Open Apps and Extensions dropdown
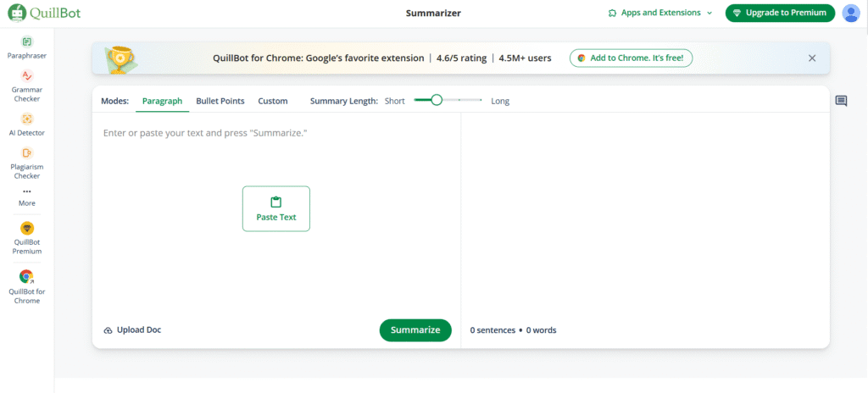This screenshot has width=868, height=393. [x=659, y=13]
